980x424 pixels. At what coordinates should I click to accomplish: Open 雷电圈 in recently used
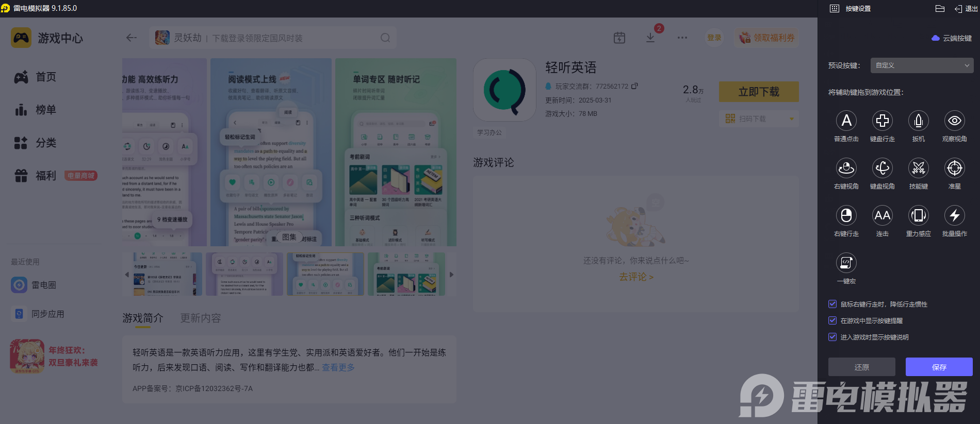tap(34, 285)
